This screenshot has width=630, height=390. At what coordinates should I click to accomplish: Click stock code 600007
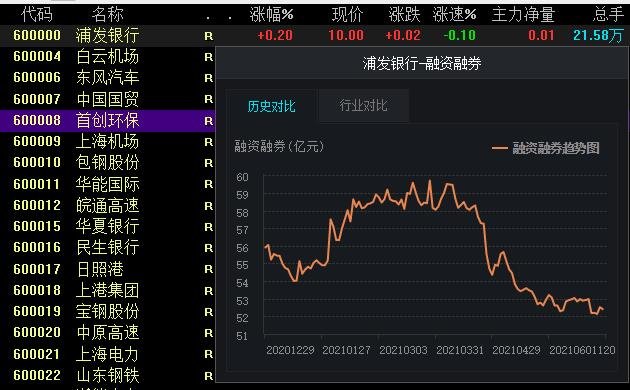[x=37, y=99]
